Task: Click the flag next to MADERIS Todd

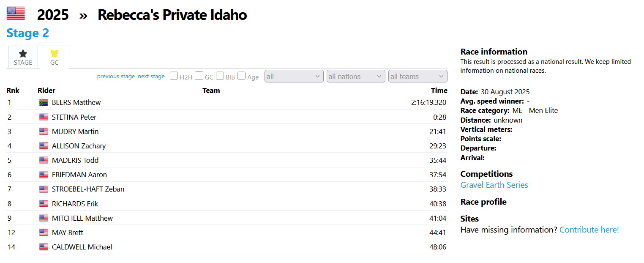Action: 44,160
